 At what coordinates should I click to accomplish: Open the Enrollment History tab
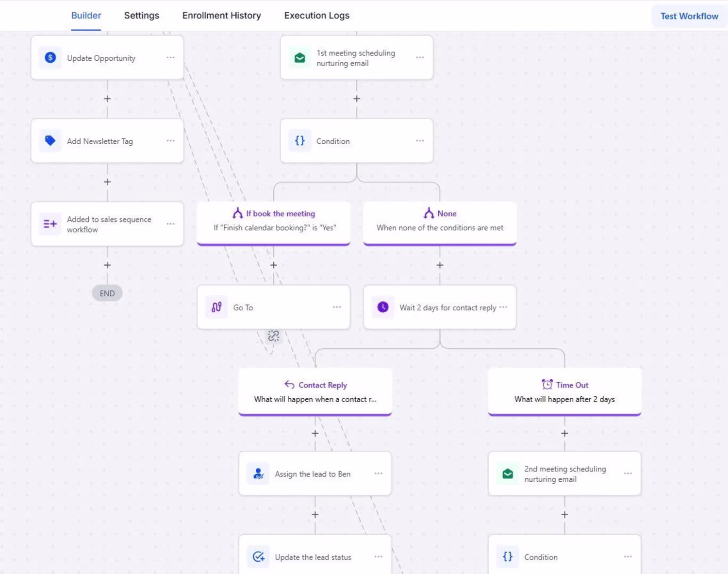pyautogui.click(x=222, y=16)
